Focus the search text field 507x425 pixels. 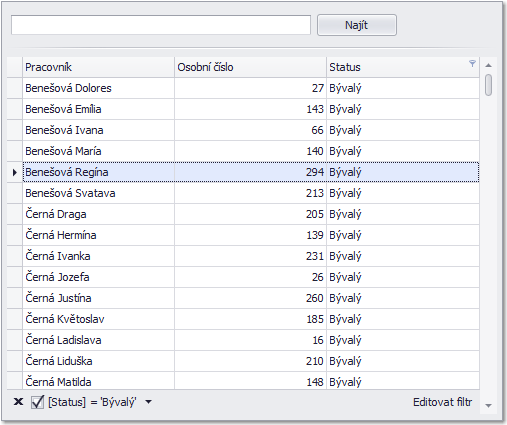coord(161,25)
